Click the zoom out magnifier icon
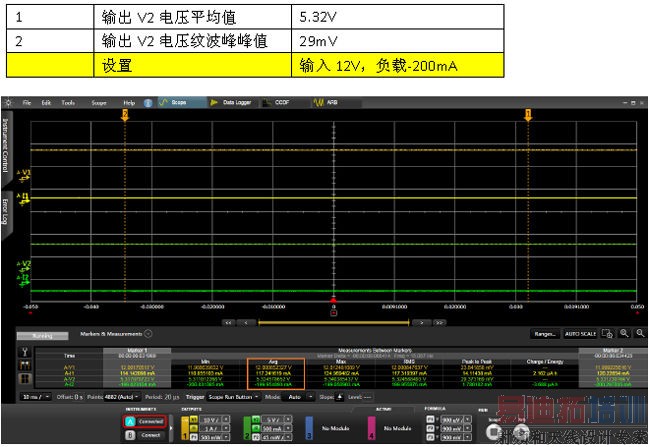Viewport: 650px width, 447px height. click(x=640, y=333)
